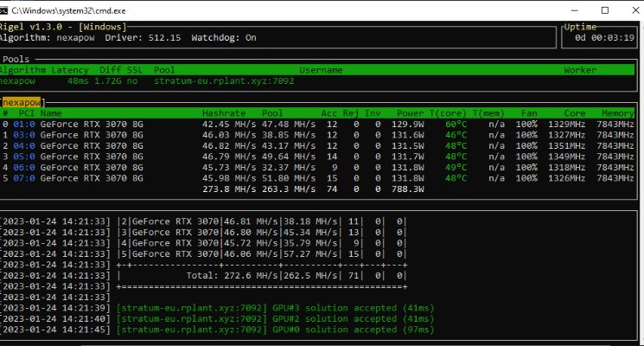The height and width of the screenshot is (346, 644).
Task: Click 'GPU#2 solution accepted (41ms)' log line
Action: pyautogui.click(x=354, y=319)
